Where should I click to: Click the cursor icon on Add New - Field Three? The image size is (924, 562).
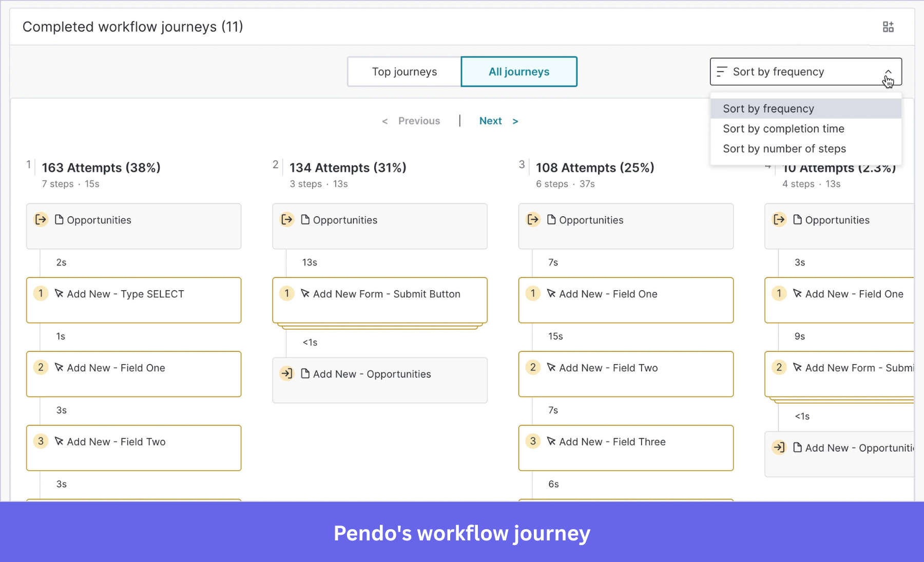(x=551, y=441)
